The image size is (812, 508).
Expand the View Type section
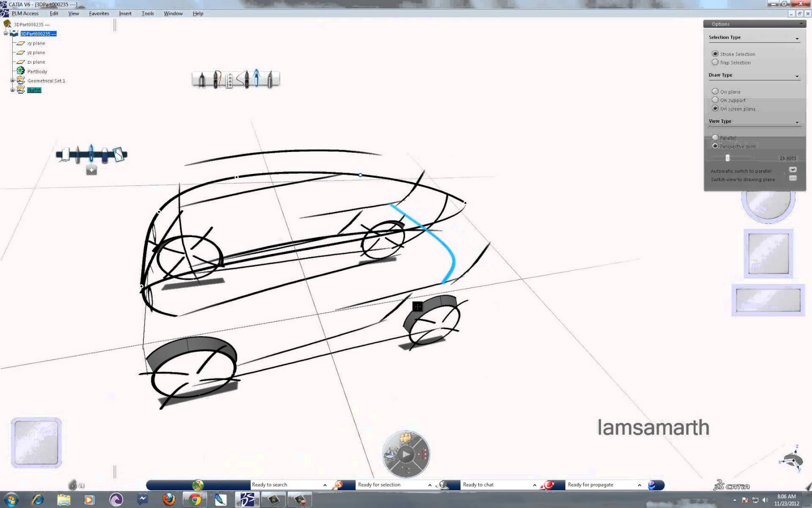click(x=797, y=122)
